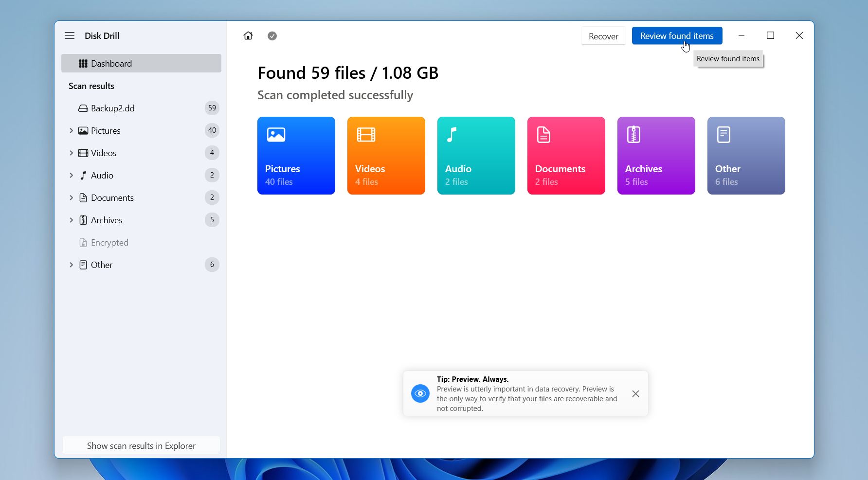Image resolution: width=868 pixels, height=480 pixels.
Task: Expand the Videos tree node
Action: 71,153
